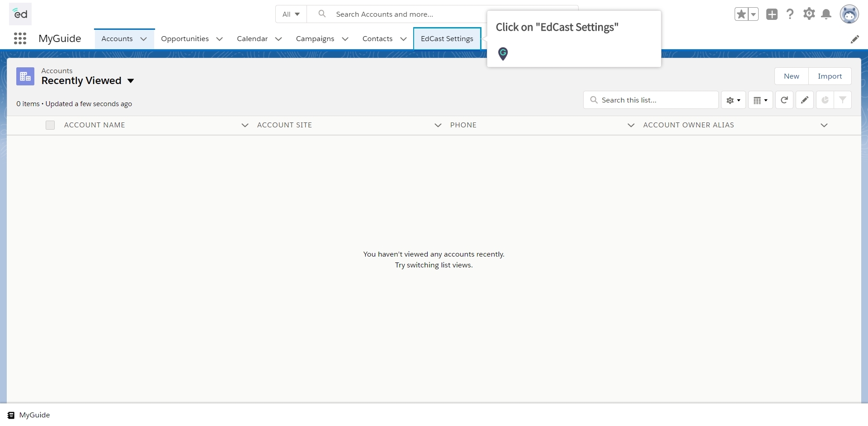Screen dimensions: 868x426
Task: Open MyGuide in the utility bar
Action: coord(29,415)
